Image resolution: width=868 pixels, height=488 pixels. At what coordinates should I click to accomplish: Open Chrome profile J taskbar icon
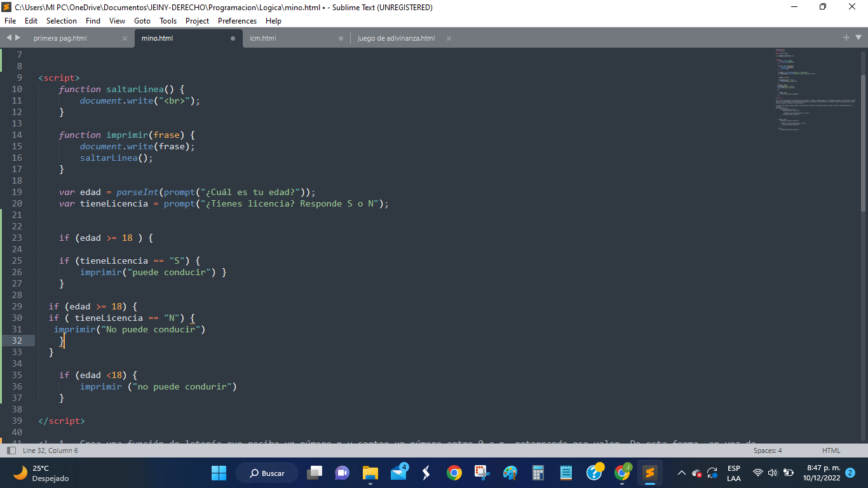click(623, 473)
